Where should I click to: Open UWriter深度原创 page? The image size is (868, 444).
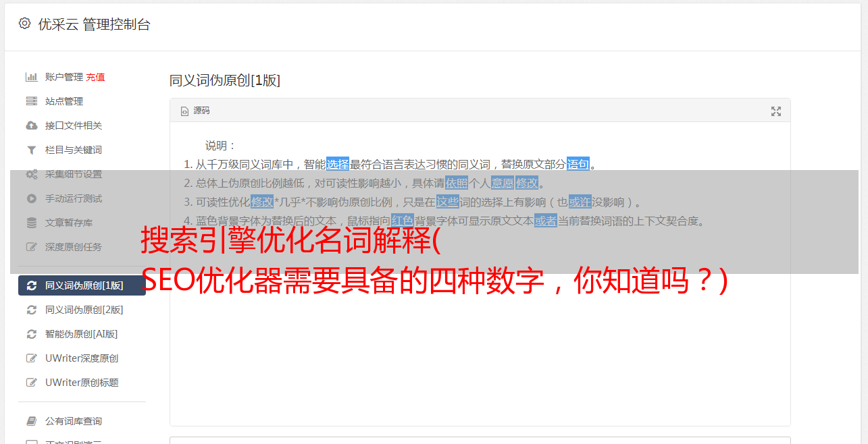[x=82, y=358]
